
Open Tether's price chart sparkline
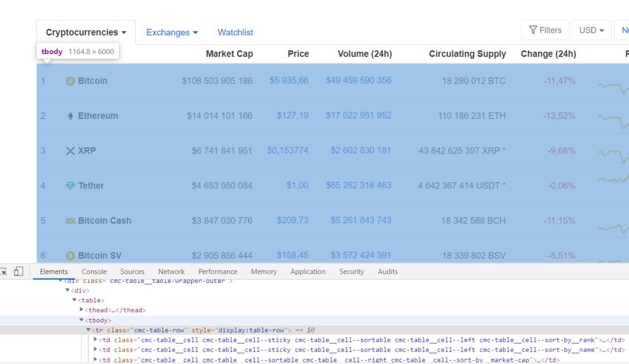coord(613,179)
